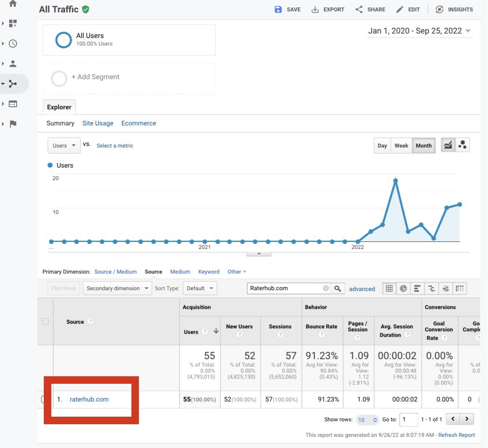Sort by the Users column
Image resolution: width=488 pixels, height=448 pixels.
pyautogui.click(x=200, y=331)
